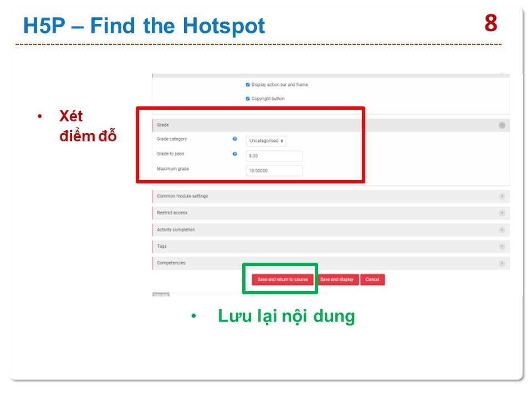Click plus icon on Restrict access row
This screenshot has width=532, height=399.
[x=502, y=213]
